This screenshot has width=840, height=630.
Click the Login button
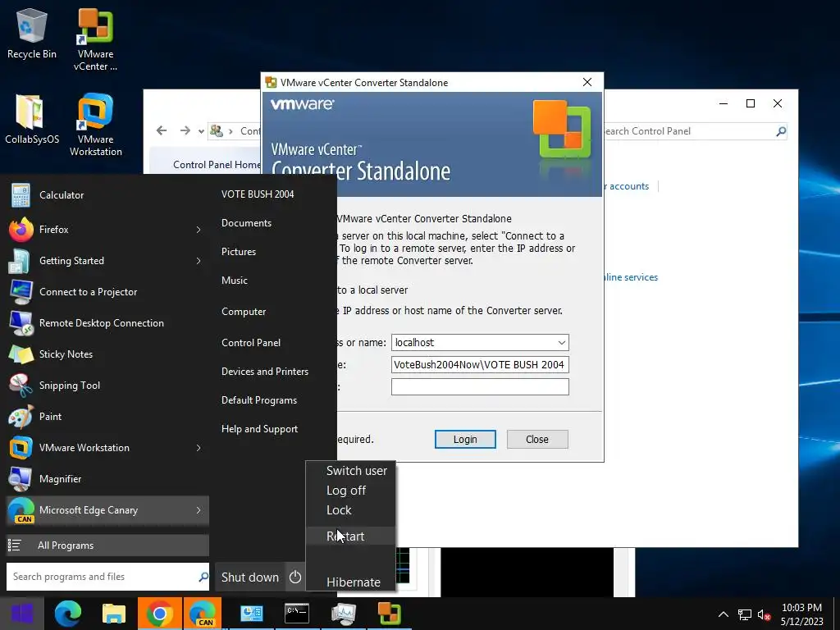(465, 440)
